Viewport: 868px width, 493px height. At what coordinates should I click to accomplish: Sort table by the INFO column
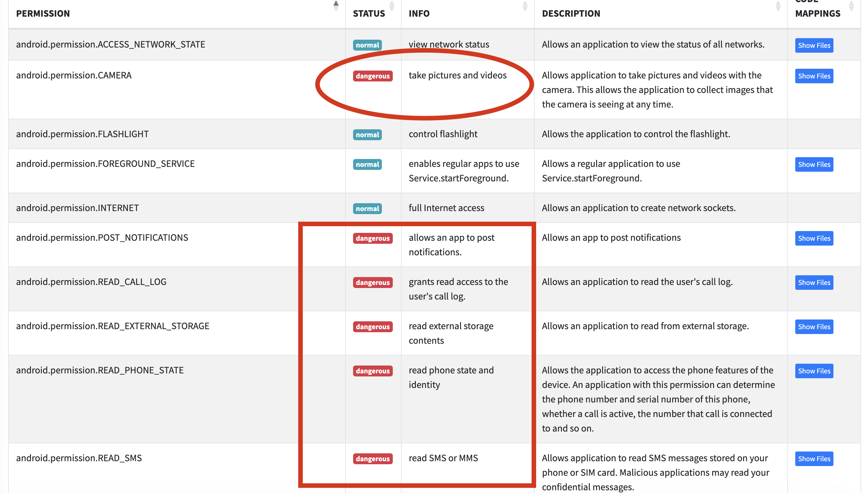tap(525, 6)
